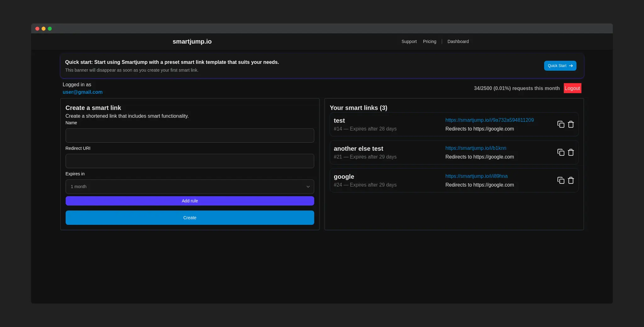644x327 pixels.
Task: Go to the Pricing page
Action: (x=430, y=42)
